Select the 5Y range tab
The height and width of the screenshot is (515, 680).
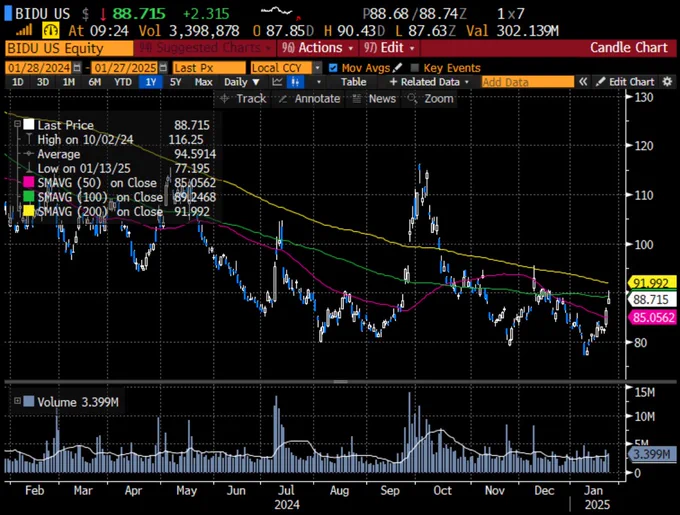pos(175,82)
